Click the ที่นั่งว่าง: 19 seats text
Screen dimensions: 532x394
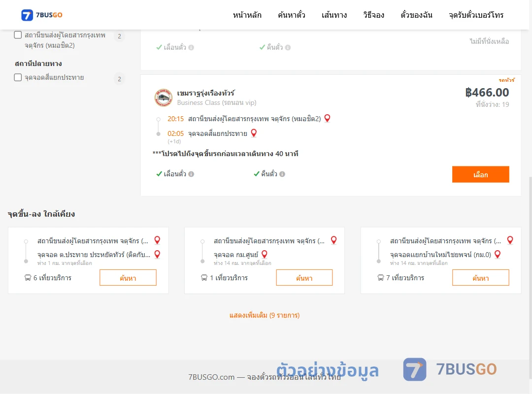[492, 104]
